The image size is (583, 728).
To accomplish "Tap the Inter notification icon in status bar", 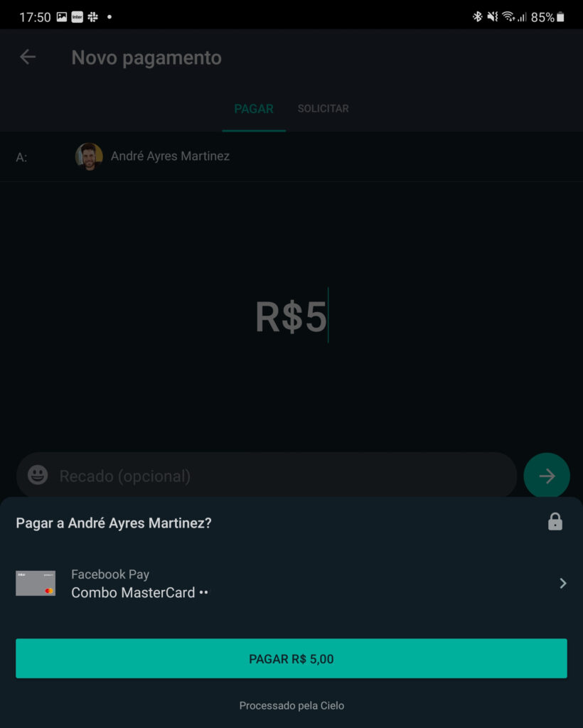I will tap(77, 17).
